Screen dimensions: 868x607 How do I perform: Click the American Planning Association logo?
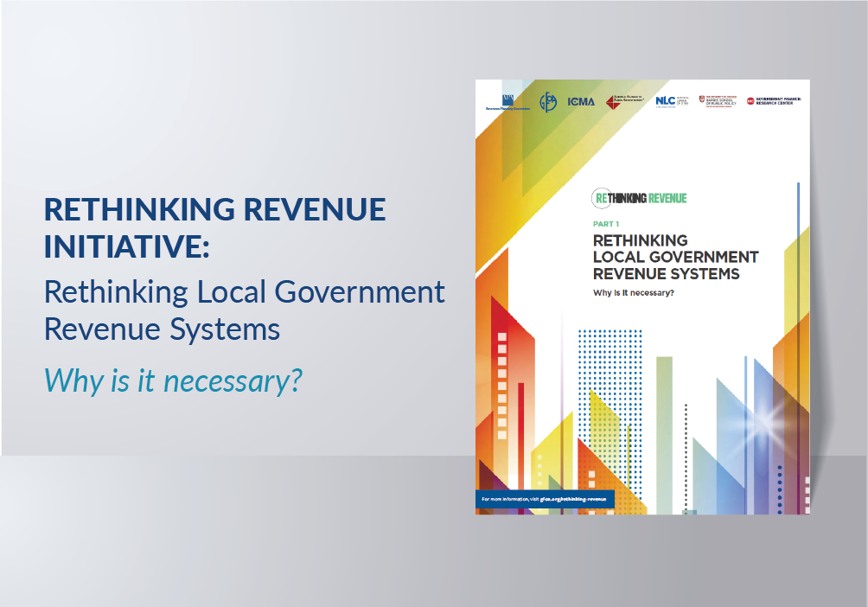pos(509,102)
